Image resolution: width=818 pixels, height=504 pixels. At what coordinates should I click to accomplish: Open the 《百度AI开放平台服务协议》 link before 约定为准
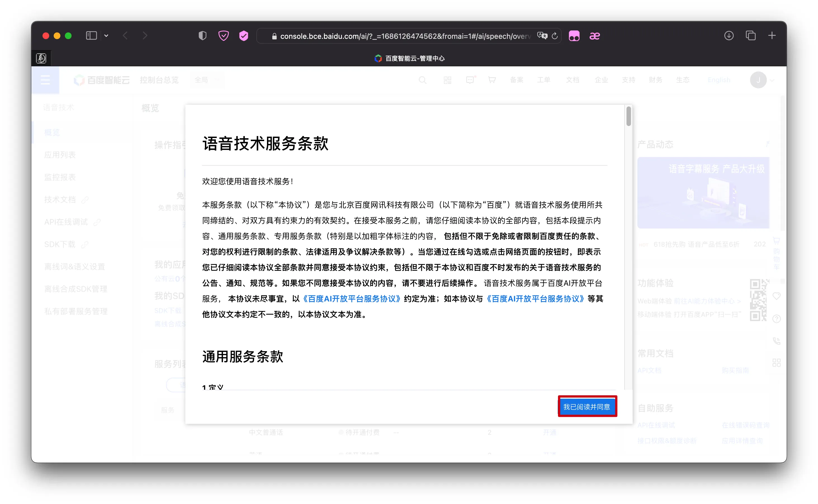(x=351, y=299)
